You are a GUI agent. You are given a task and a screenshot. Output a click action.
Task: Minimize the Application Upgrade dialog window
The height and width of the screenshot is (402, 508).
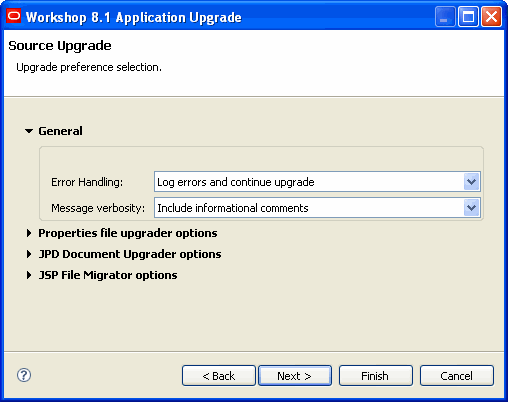point(445,16)
